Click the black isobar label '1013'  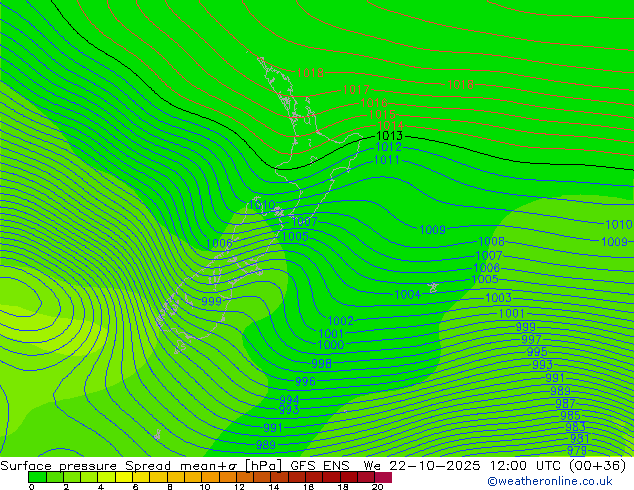click(389, 135)
